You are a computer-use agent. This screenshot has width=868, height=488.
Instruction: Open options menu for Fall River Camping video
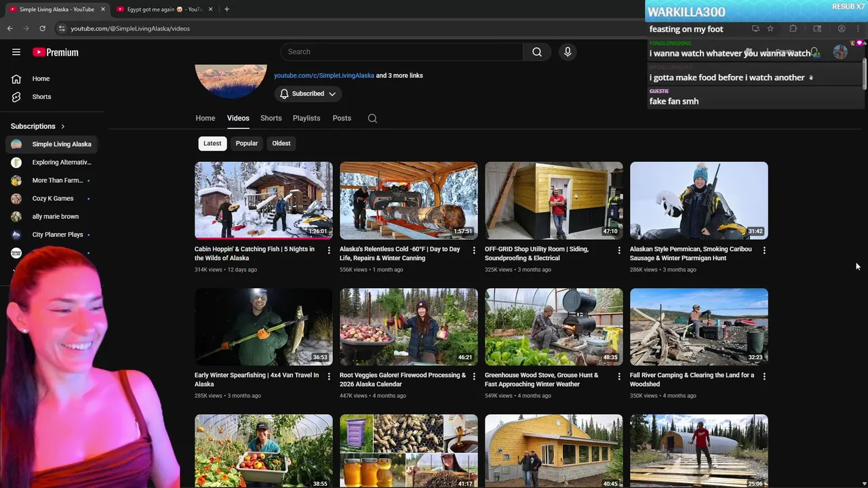pyautogui.click(x=764, y=376)
